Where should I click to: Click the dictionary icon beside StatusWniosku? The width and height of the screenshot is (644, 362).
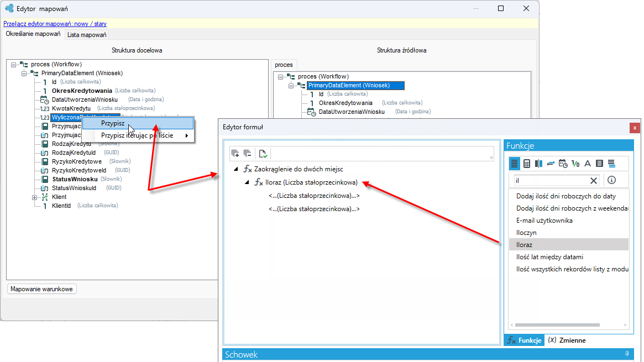tap(45, 179)
